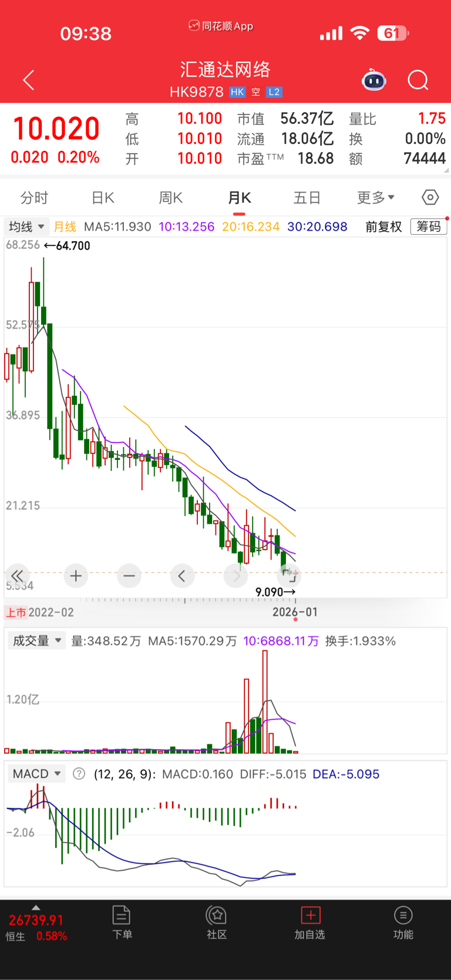Jump to earliest data with double-left arrows
Screen dimensions: 451x980
click(18, 576)
